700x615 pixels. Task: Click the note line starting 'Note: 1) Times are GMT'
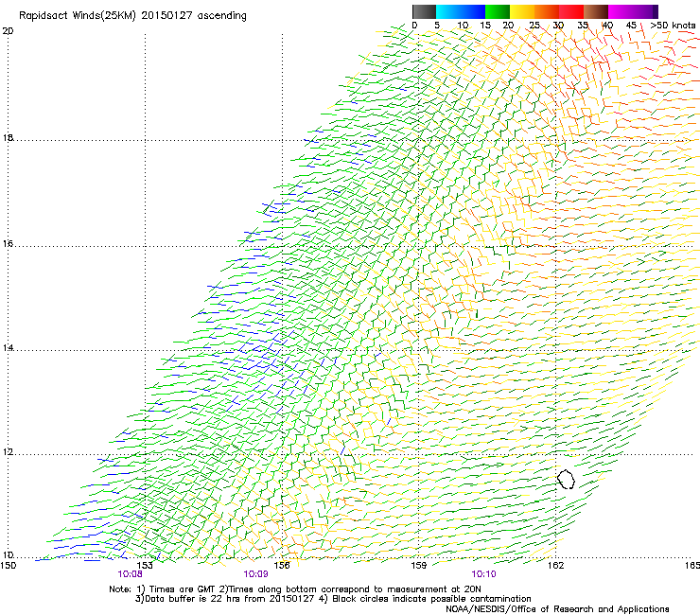[294, 589]
